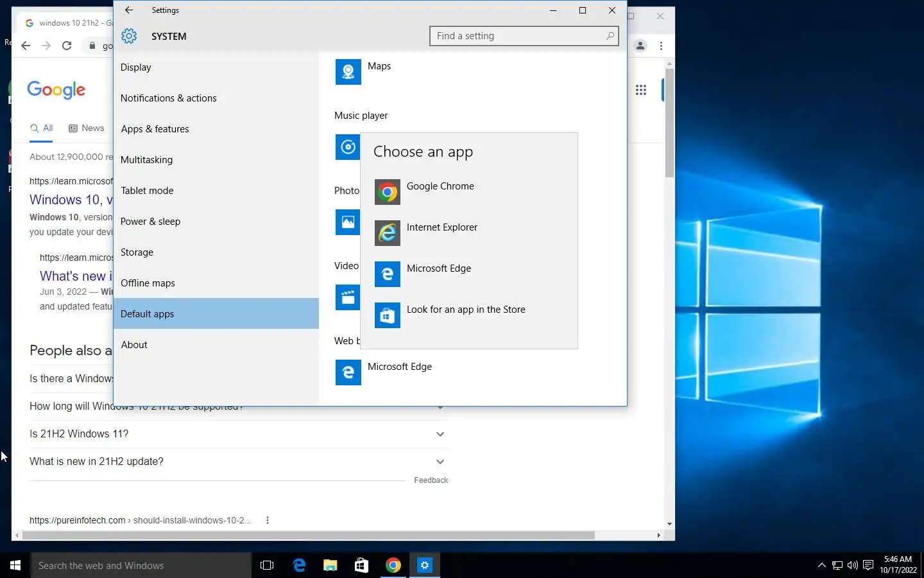Expand "What is new in 21H2 update?"
The height and width of the screenshot is (578, 924).
237,462
